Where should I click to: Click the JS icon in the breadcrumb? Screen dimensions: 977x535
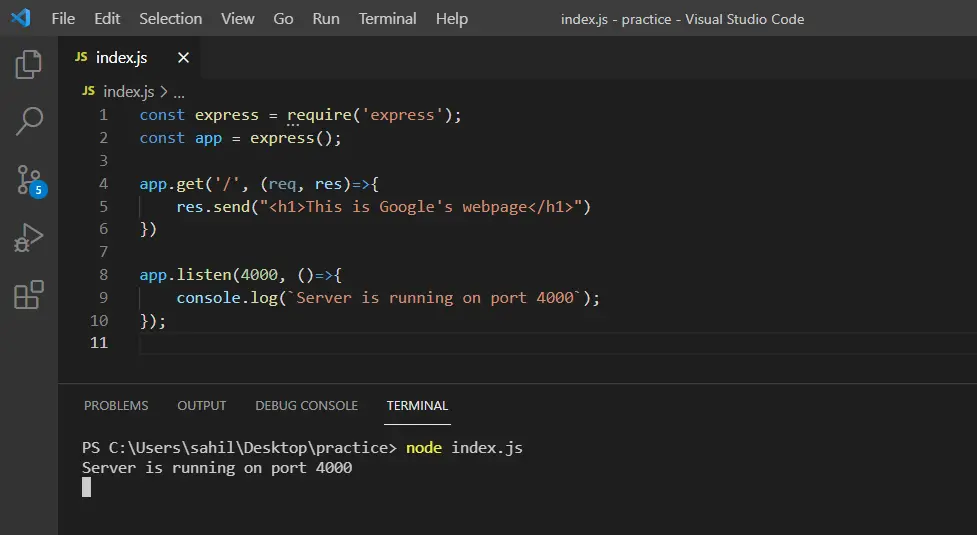[x=88, y=91]
